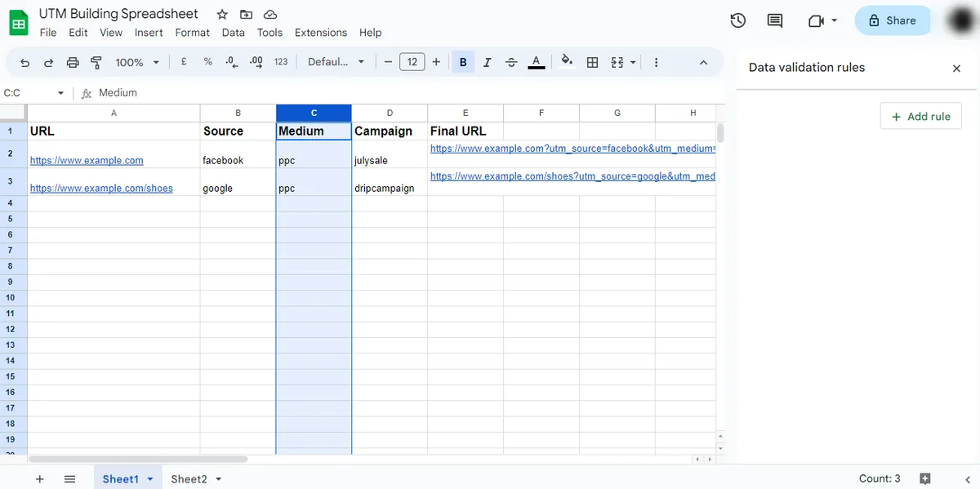This screenshot has height=489, width=980.
Task: Open the merge cells dropdown arrow
Action: [632, 61]
